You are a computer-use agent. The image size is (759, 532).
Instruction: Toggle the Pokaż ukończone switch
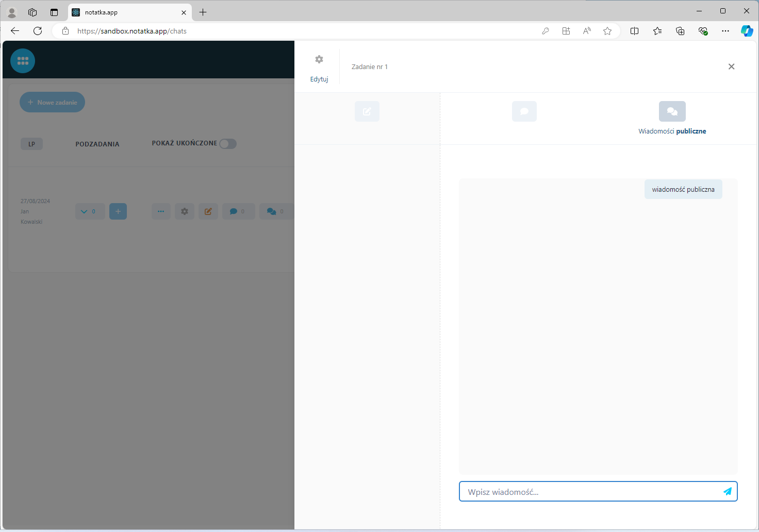click(x=228, y=144)
